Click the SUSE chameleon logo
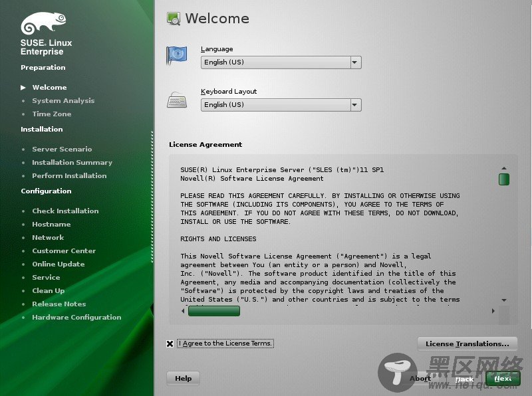532x396 pixels. point(43,23)
